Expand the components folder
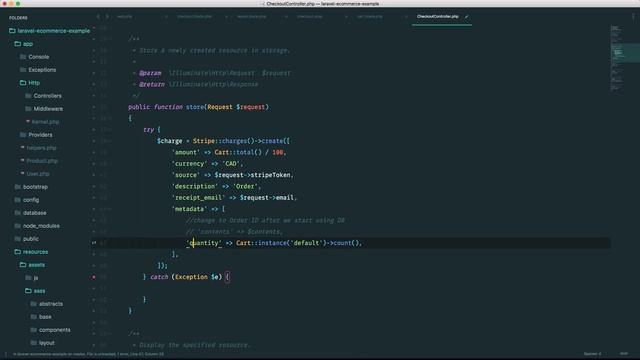This screenshot has width=640, height=360. pos(50,330)
